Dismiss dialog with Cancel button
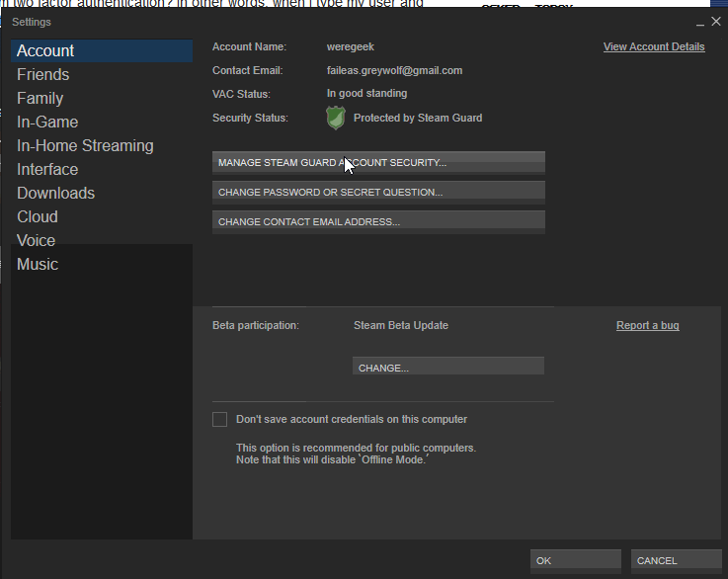 coord(676,559)
